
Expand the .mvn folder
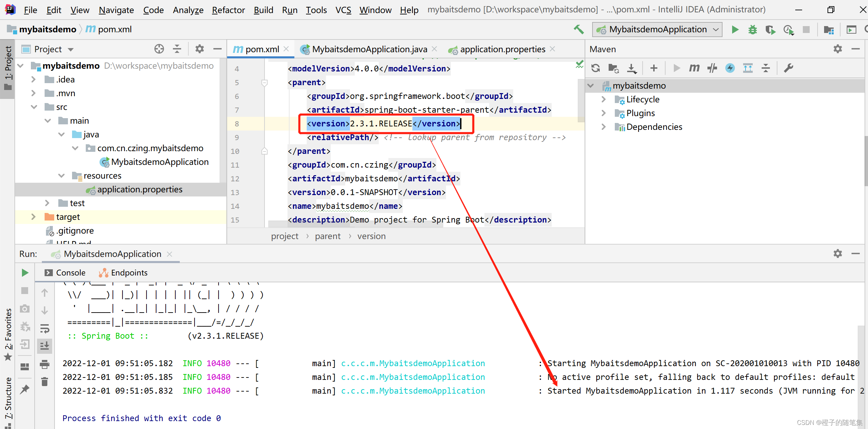pyautogui.click(x=34, y=93)
